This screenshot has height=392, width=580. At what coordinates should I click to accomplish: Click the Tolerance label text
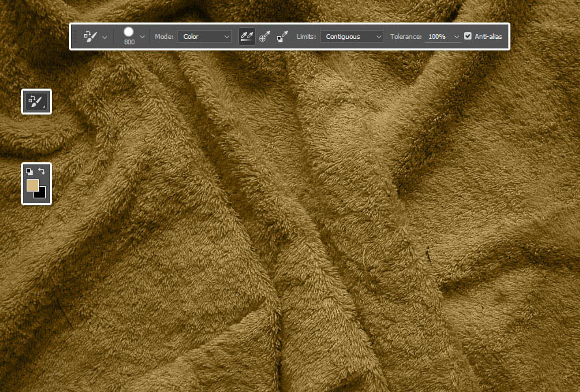tap(406, 37)
